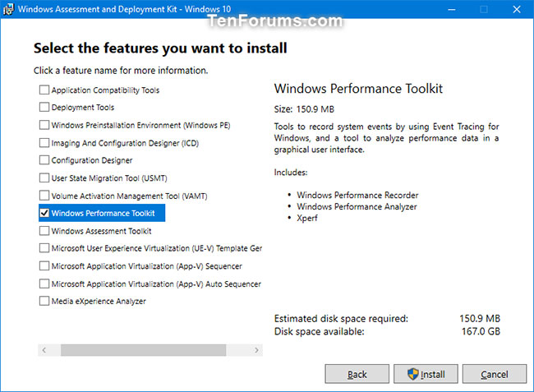Click the Back button
The height and width of the screenshot is (392, 534).
(x=357, y=374)
